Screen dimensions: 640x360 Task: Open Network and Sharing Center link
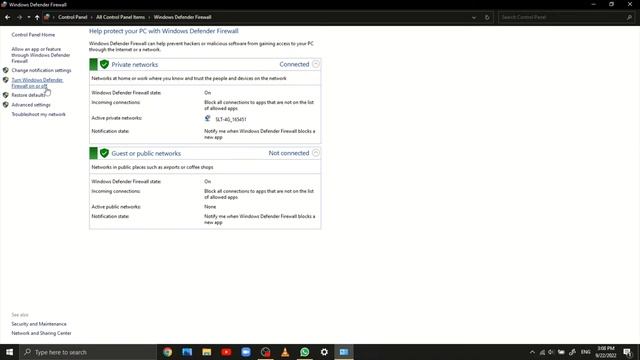point(41,333)
